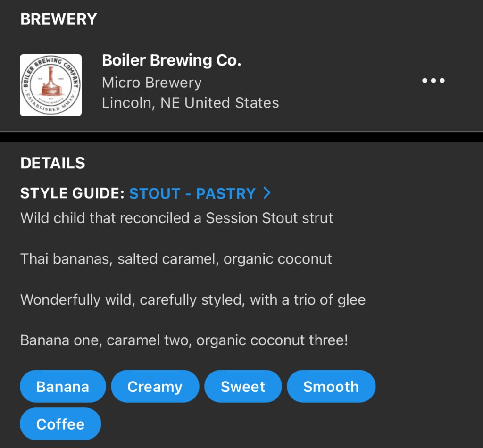Viewport: 483px width, 448px height.
Task: Open the more options ellipsis menu
Action: click(433, 81)
